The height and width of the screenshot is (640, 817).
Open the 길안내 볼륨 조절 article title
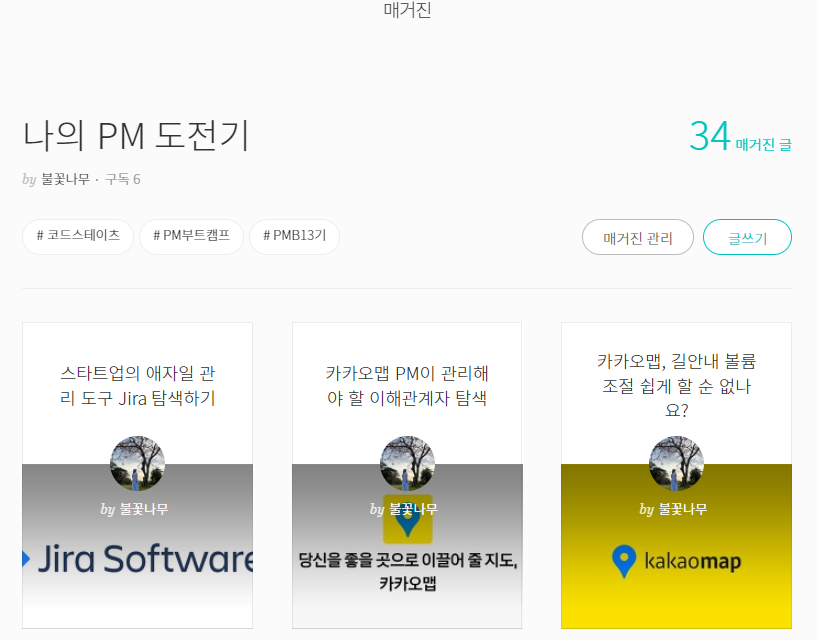[676, 386]
